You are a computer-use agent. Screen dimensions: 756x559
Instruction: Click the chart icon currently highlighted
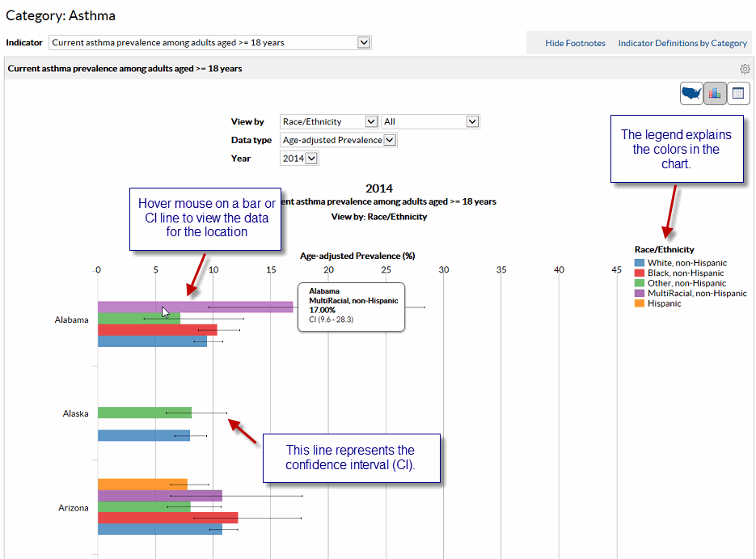pyautogui.click(x=715, y=93)
